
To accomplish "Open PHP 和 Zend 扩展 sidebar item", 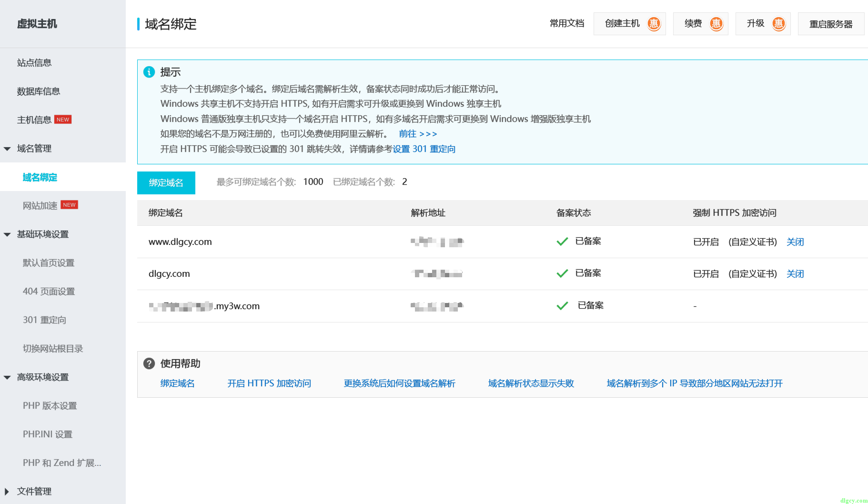I will point(63,463).
